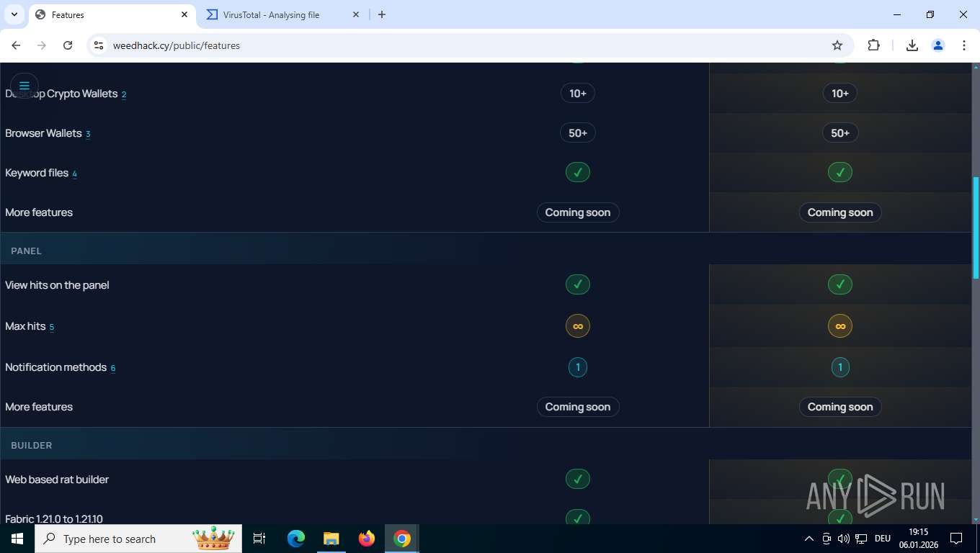This screenshot has width=980, height=553.
Task: Click the Notification methods label
Action: pyautogui.click(x=55, y=367)
